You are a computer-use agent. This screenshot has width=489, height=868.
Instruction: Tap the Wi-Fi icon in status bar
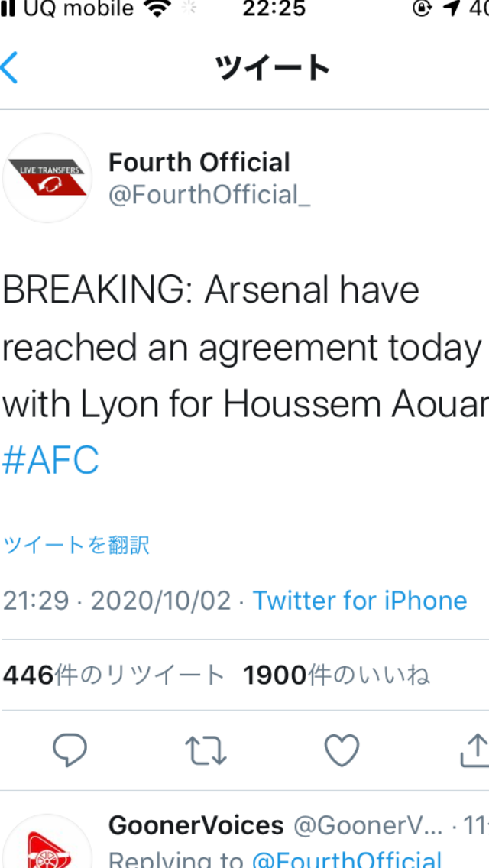tap(157, 8)
